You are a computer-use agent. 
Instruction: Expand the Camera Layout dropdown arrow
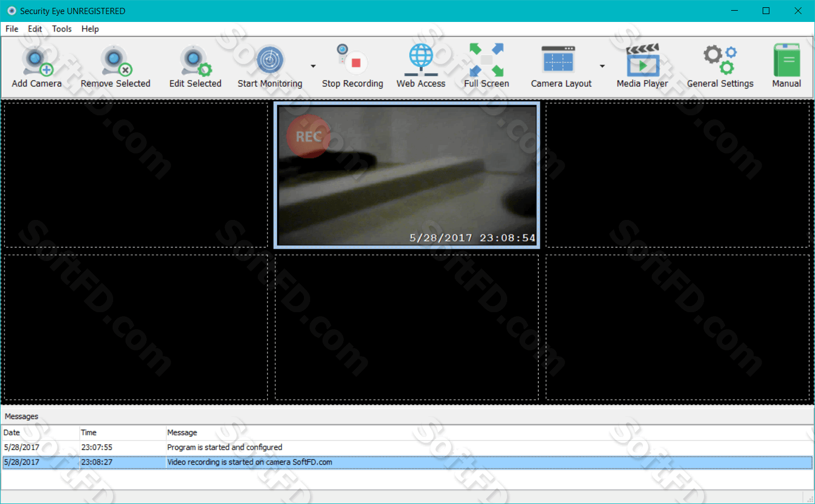[602, 66]
